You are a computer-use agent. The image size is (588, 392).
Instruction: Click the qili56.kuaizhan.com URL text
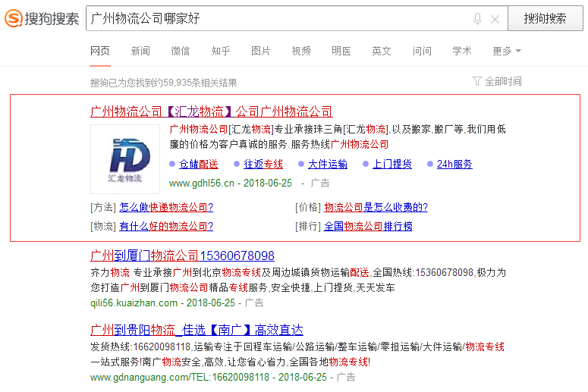pos(134,303)
